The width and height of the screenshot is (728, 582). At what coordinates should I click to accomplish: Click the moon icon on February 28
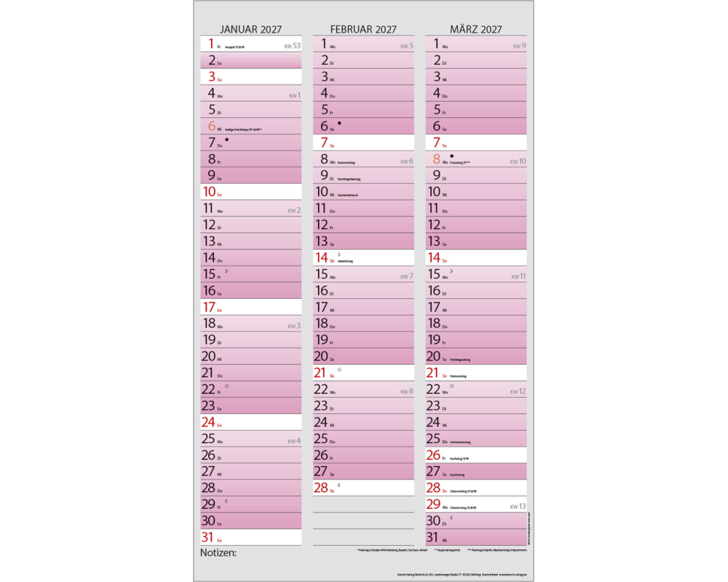coord(339,485)
